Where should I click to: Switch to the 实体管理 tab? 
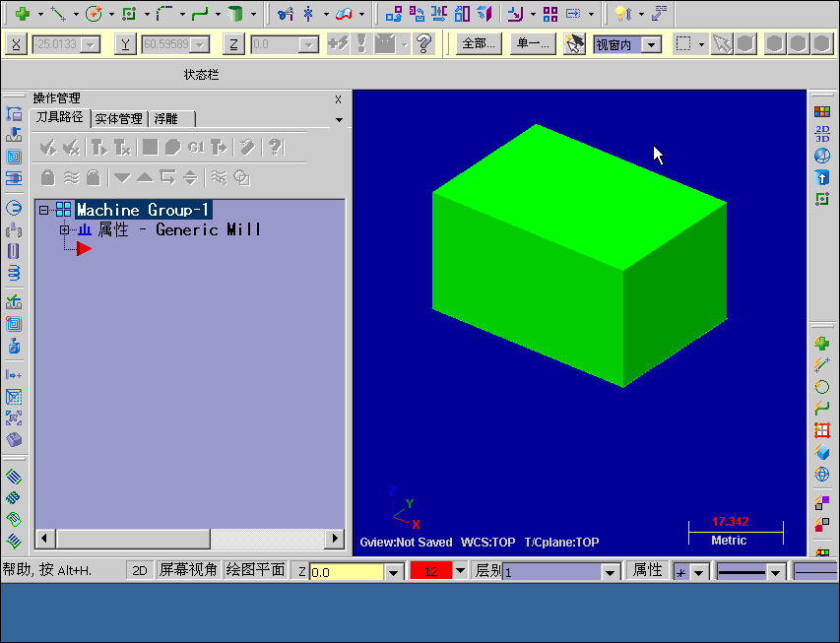[118, 118]
